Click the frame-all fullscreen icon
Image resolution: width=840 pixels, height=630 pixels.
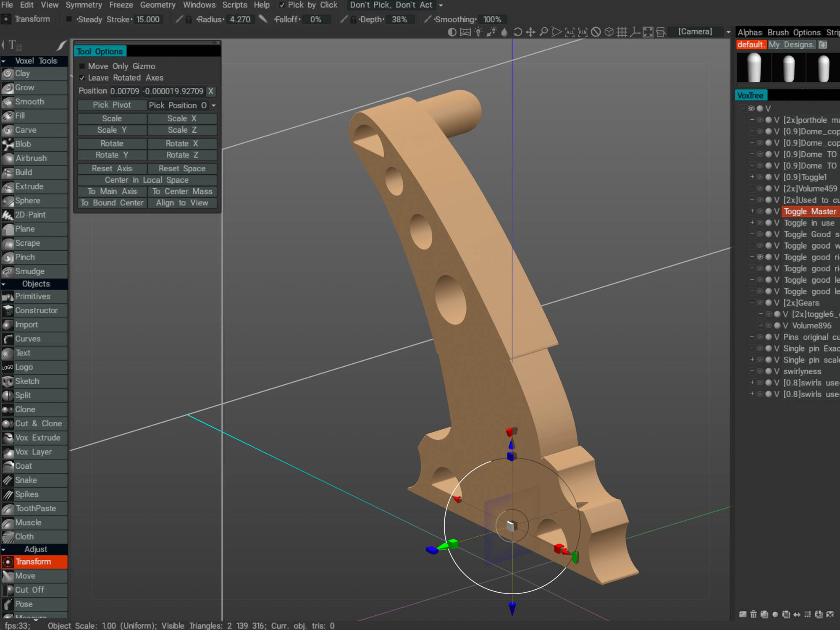coord(648,32)
